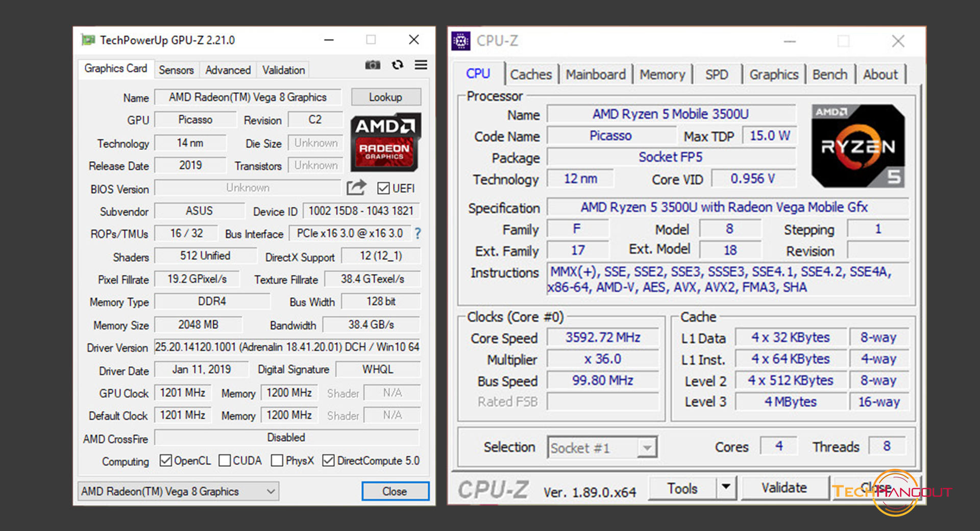Image resolution: width=980 pixels, height=531 pixels.
Task: Click the Core VID 0.956 V value
Action: click(x=753, y=179)
